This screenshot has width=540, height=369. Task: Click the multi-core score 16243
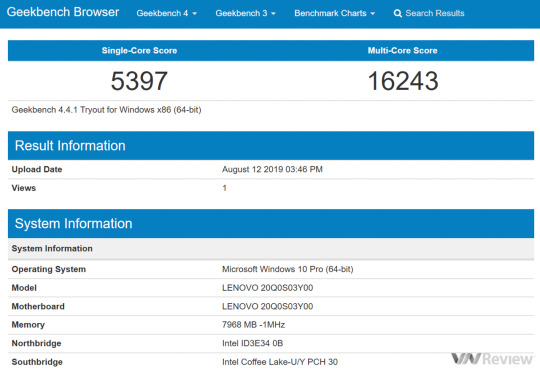pyautogui.click(x=403, y=81)
